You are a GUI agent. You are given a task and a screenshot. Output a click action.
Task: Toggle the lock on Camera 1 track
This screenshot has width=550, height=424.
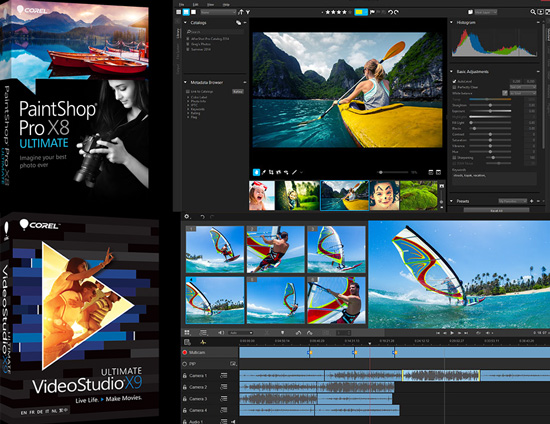[x=185, y=376]
